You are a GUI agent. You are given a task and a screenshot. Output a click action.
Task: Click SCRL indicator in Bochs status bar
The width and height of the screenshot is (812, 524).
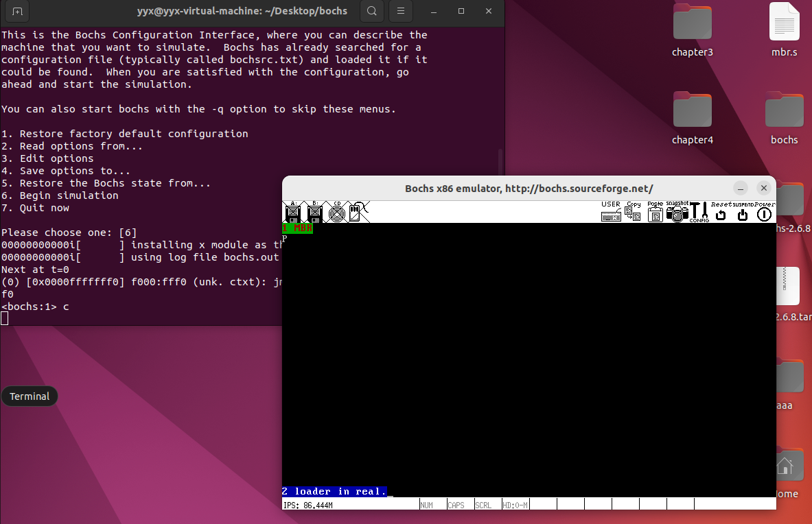[483, 505]
